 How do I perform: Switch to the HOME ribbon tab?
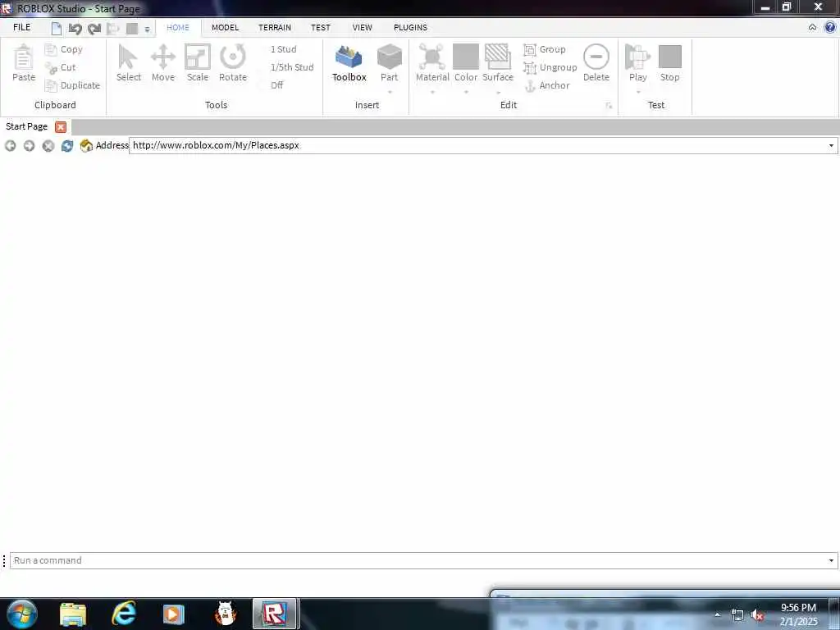(178, 27)
